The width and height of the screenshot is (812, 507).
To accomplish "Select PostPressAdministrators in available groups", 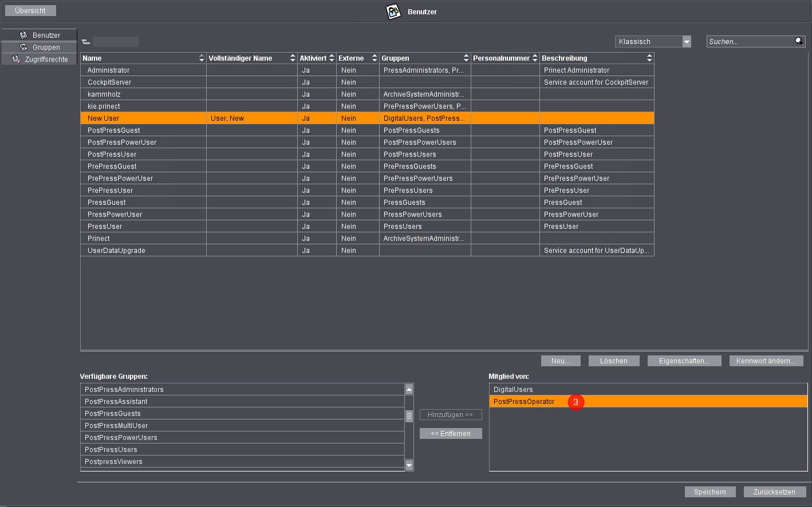I will coord(242,389).
